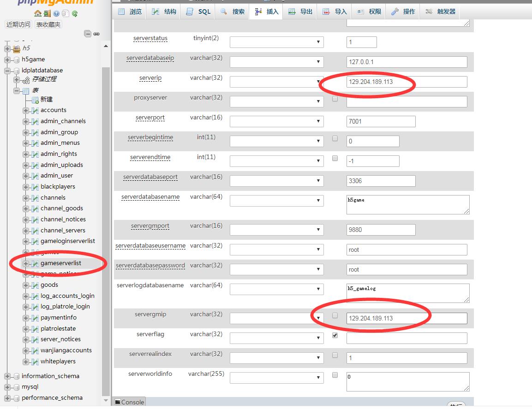
Task: Tick the Null checkbox for proxyserver
Action: 335,99
